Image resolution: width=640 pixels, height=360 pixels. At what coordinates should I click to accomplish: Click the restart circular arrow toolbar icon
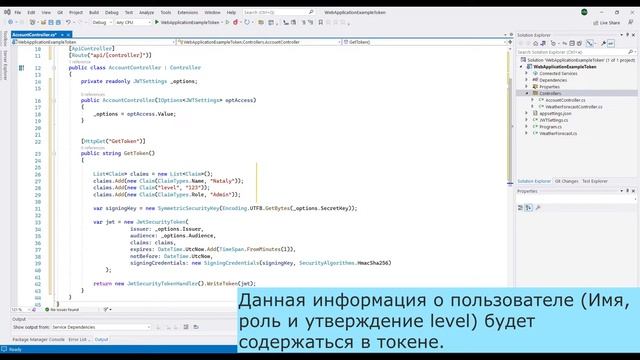pyautogui.click(x=247, y=22)
